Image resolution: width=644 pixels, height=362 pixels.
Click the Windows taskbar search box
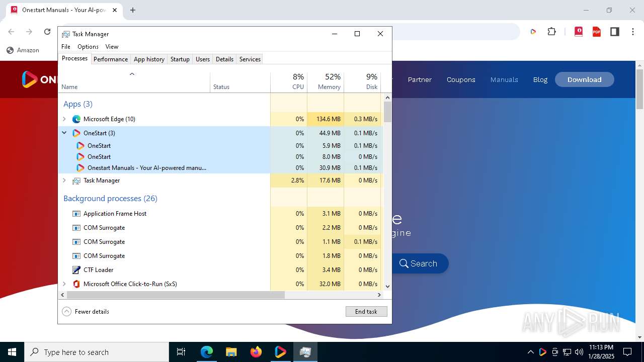97,352
